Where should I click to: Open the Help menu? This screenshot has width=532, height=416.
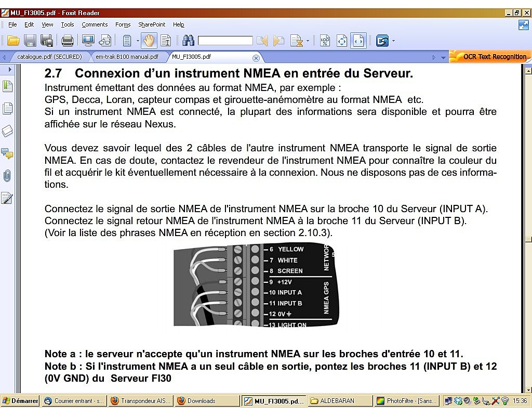coord(179,24)
